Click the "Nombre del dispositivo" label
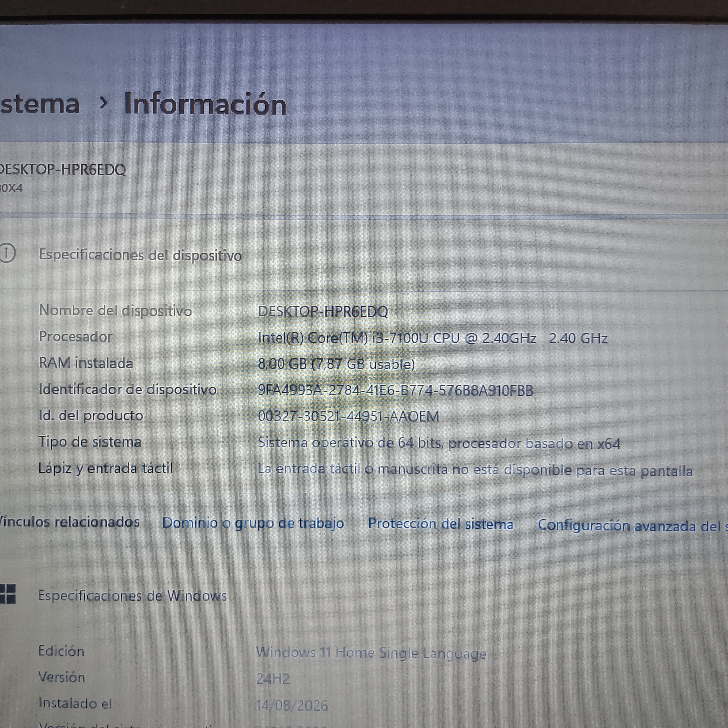The width and height of the screenshot is (728, 728). tap(115, 311)
